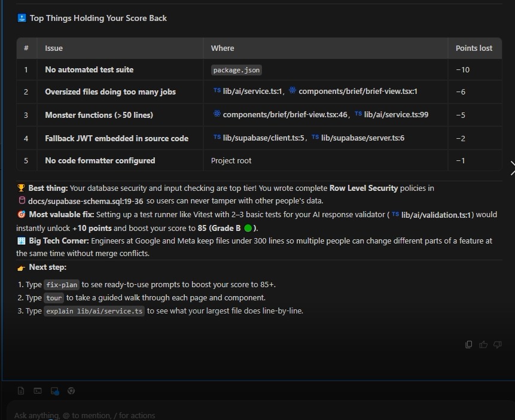Click the −5 points lost value
The width and height of the screenshot is (515, 420).
coord(461,115)
